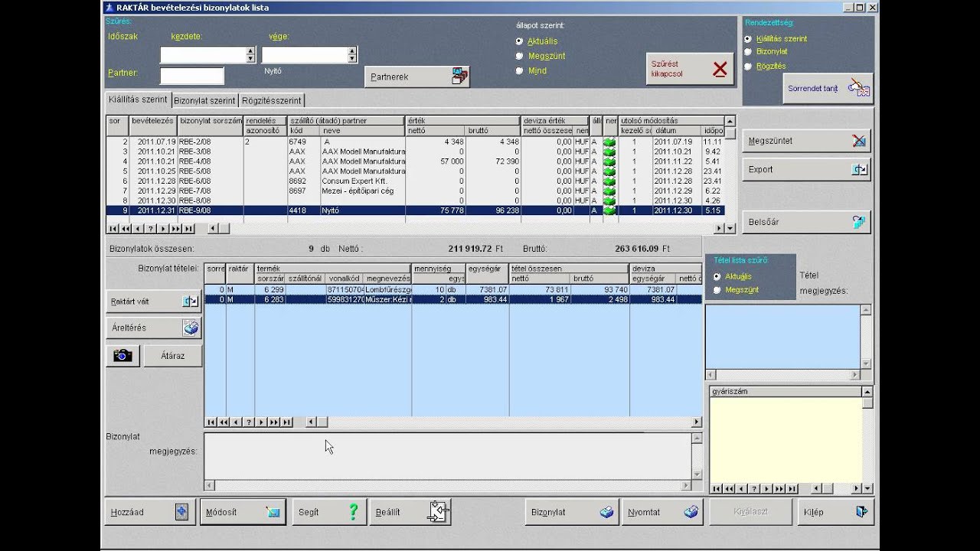Screen dimensions: 980x551
Task: Click the red X on Szűrést kikapcsol
Action: coord(720,70)
